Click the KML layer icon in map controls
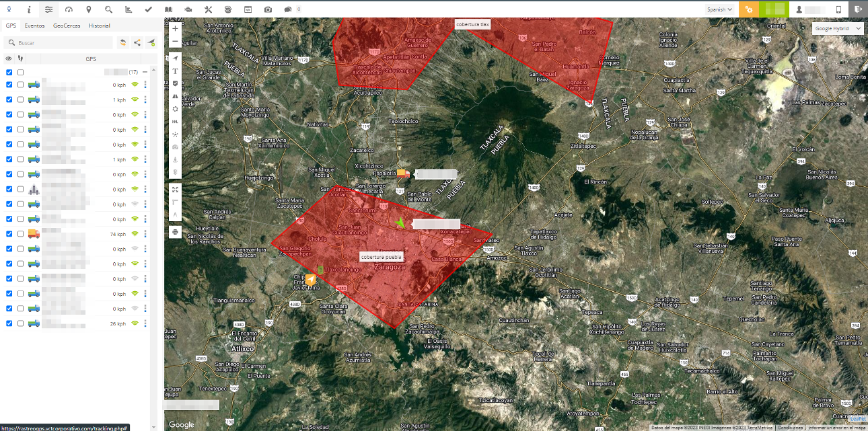The image size is (868, 431). point(176,122)
